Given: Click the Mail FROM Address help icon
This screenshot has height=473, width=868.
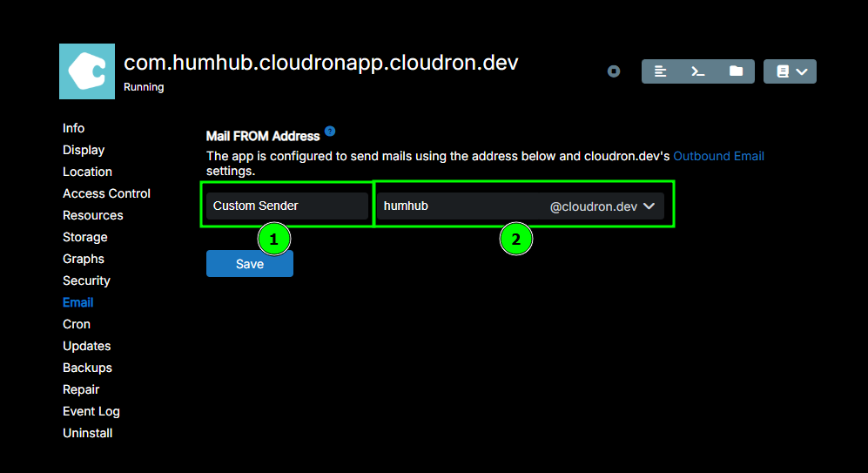Looking at the screenshot, I should (330, 132).
